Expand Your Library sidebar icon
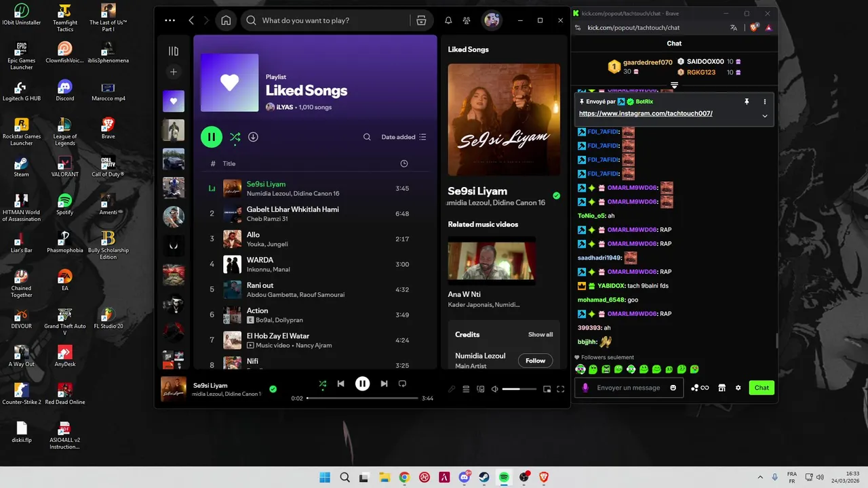 (174, 51)
